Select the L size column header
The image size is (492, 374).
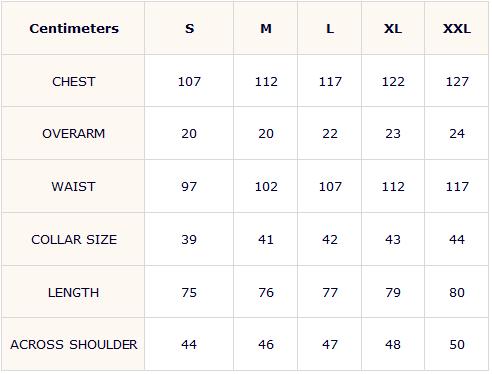330,29
